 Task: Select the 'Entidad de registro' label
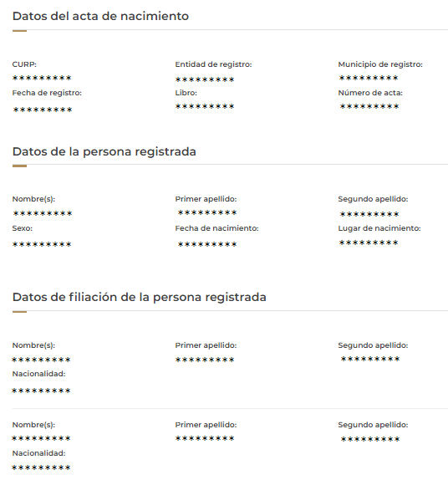tap(213, 64)
